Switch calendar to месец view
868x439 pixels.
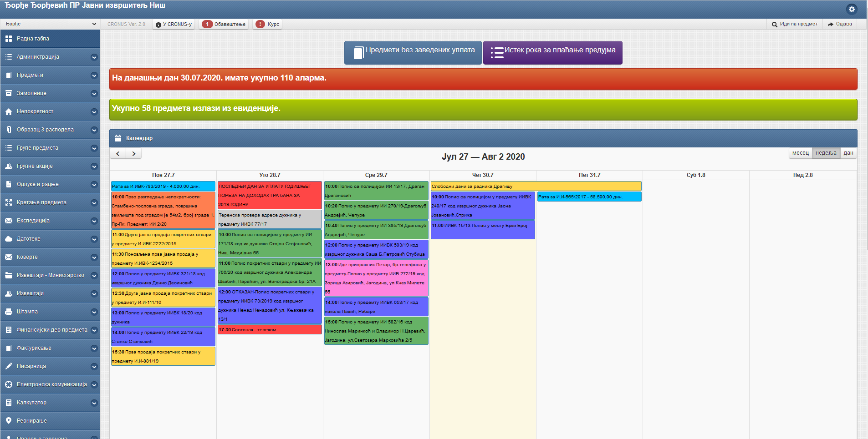(x=800, y=153)
